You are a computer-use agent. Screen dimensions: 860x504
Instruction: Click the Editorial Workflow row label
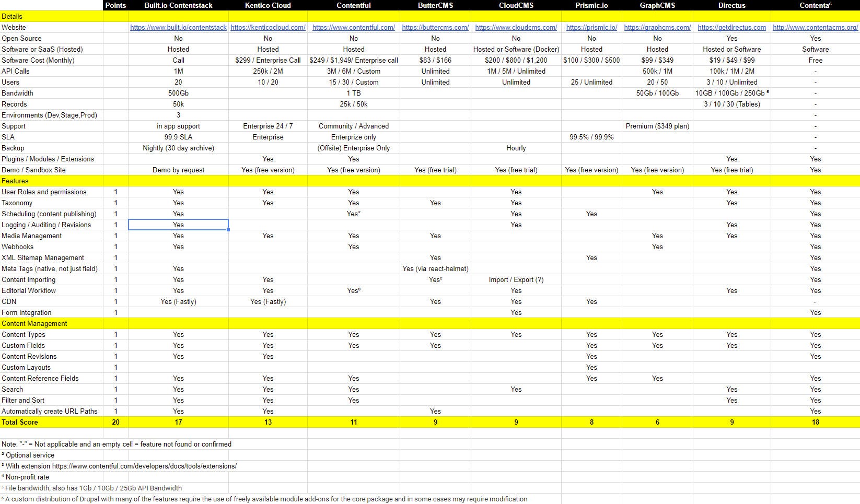(29, 290)
